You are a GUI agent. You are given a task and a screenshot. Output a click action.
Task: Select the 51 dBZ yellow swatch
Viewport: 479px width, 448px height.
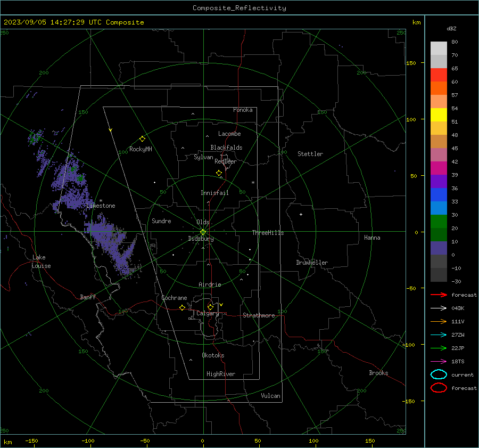439,115
